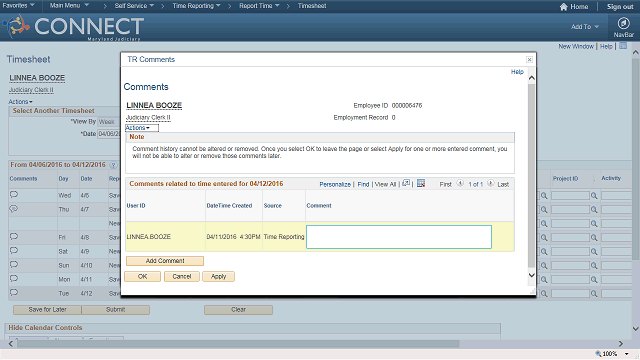
Task: Show previous row arrow in comments grid
Action: pos(460,183)
